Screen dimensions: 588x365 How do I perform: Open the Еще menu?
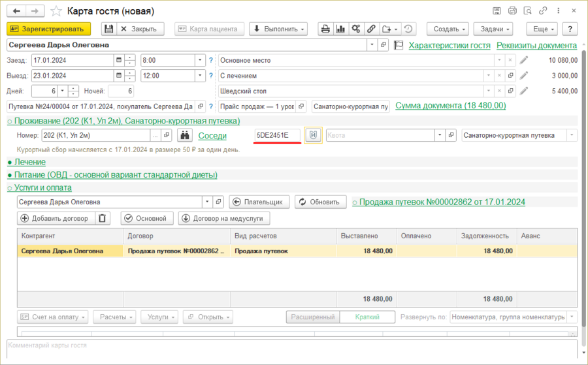click(x=542, y=29)
